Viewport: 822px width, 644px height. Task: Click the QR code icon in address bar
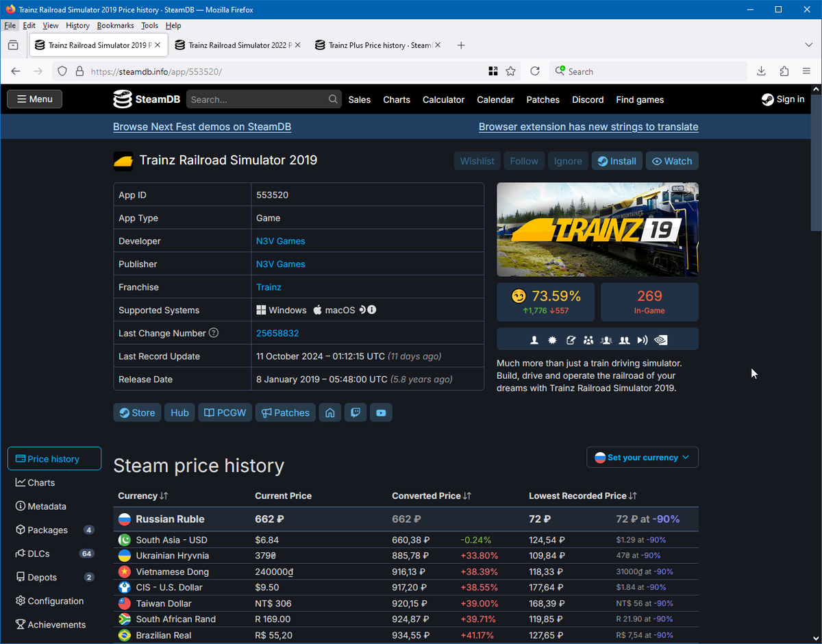493,71
